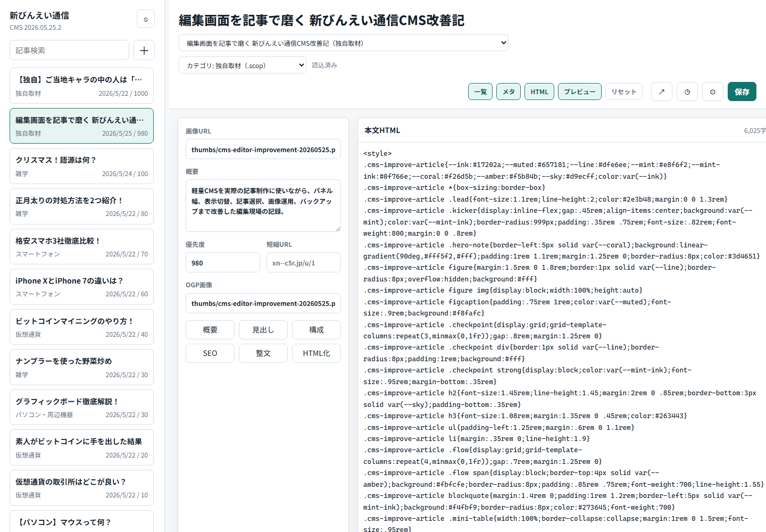The image size is (766, 532).
Task: Open article ナンプラーを使った野菜炒め
Action: (81, 367)
